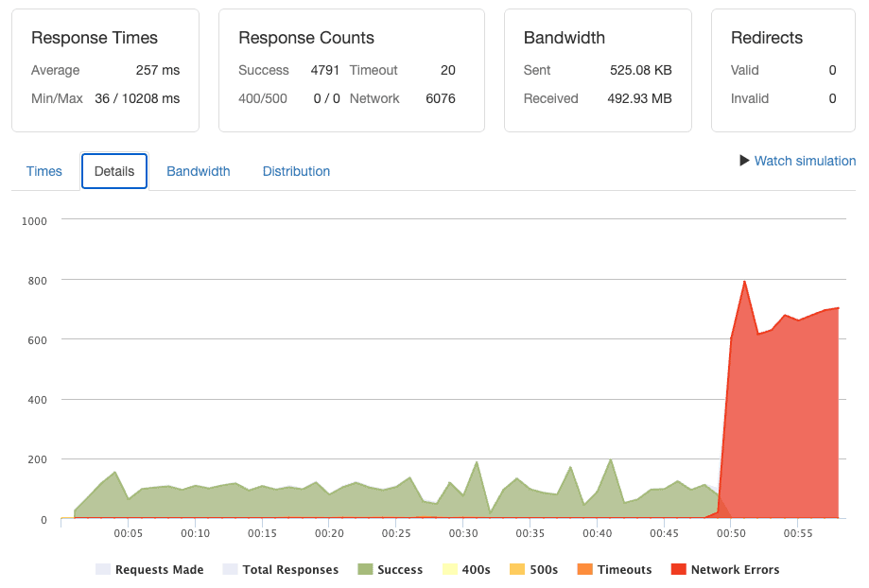Open the Watch simulation link
The height and width of the screenshot is (588, 869).
tap(805, 161)
